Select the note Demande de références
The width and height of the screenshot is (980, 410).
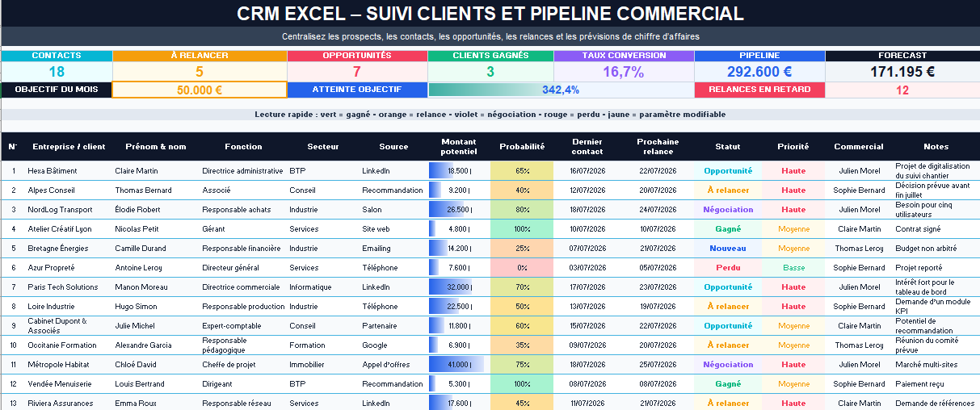[936, 404]
